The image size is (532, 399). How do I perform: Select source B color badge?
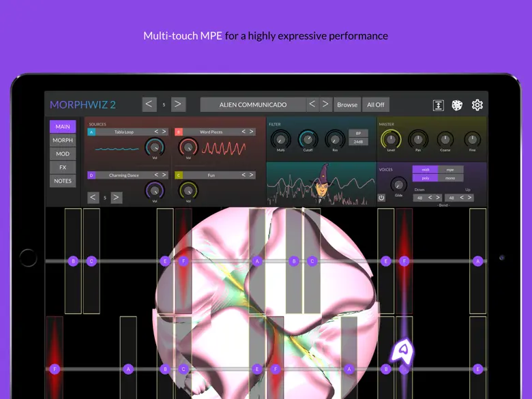(x=179, y=132)
